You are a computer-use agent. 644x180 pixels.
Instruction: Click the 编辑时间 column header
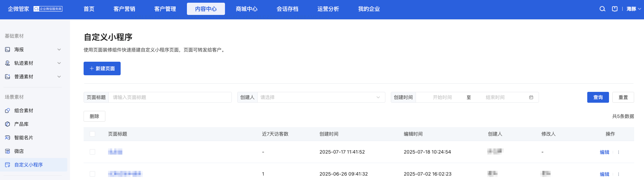[413, 134]
